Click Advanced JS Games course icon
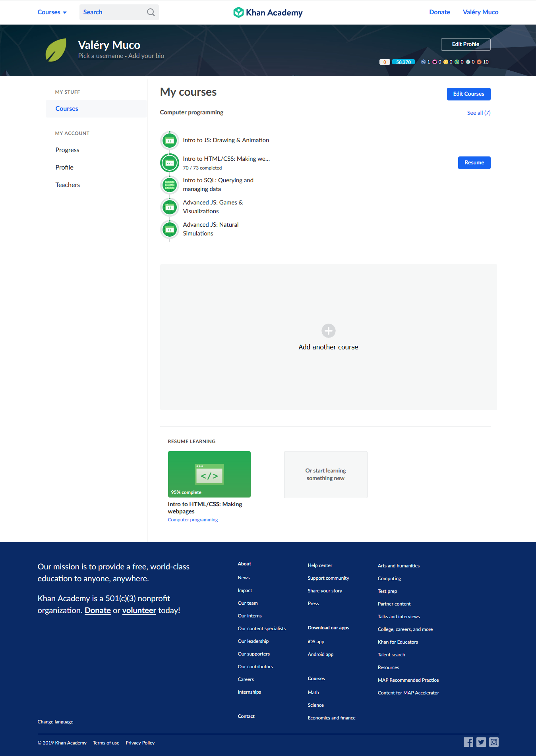The height and width of the screenshot is (756, 536). click(170, 207)
